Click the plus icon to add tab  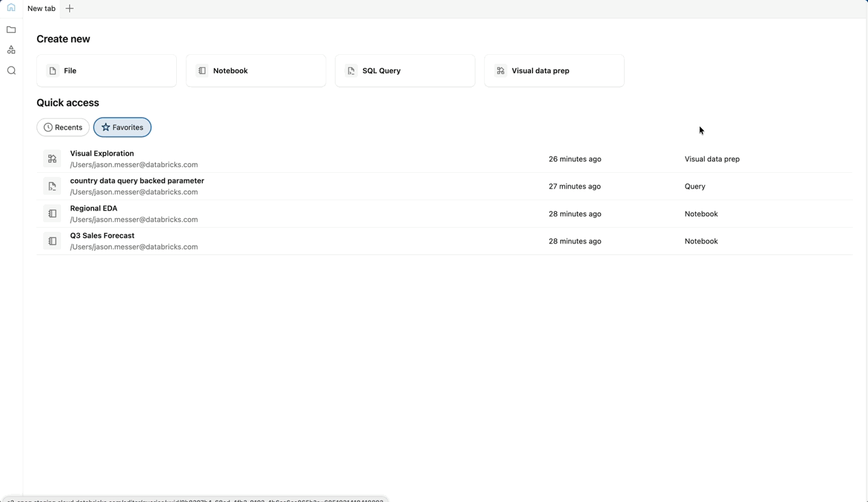69,8
